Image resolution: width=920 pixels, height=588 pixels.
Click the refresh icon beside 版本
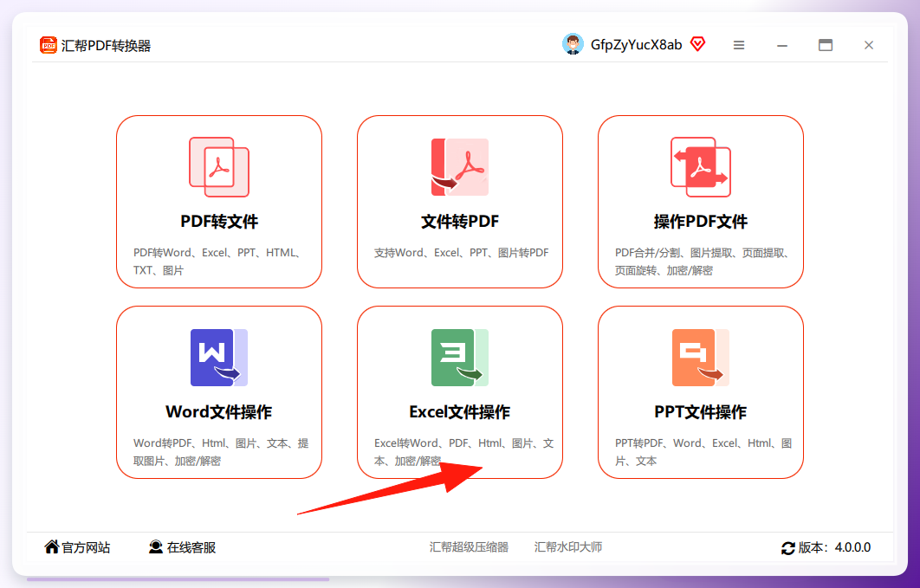(788, 548)
